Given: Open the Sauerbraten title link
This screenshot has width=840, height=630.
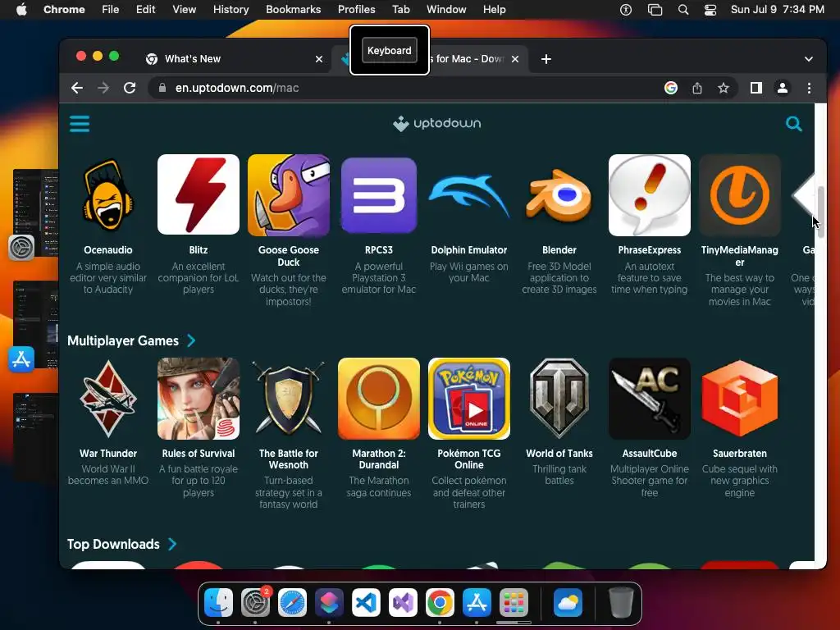Looking at the screenshot, I should click(740, 453).
